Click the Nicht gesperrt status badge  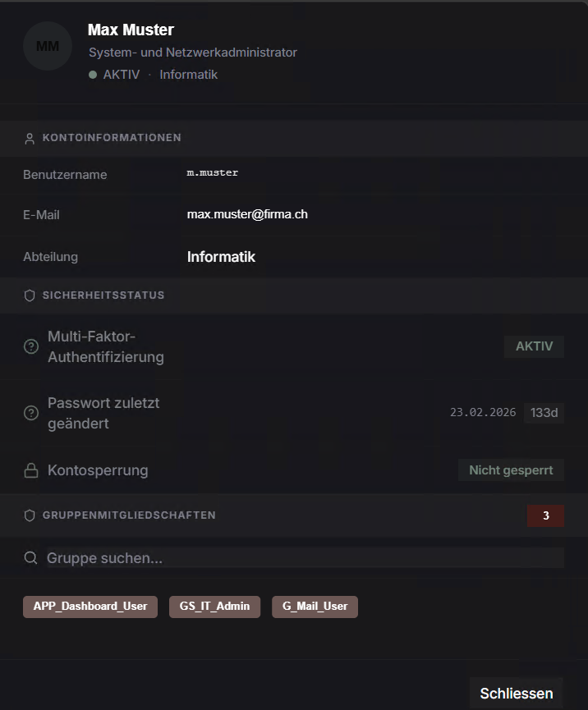click(x=511, y=470)
